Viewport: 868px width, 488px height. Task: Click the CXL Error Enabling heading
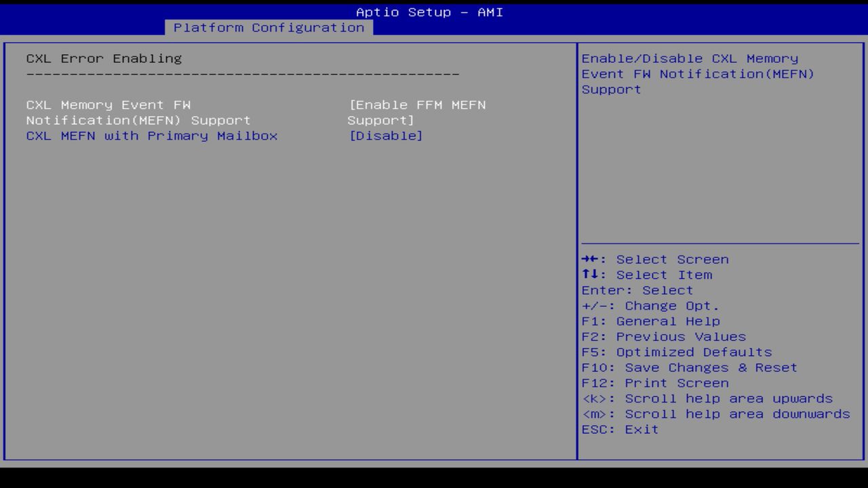tap(103, 58)
